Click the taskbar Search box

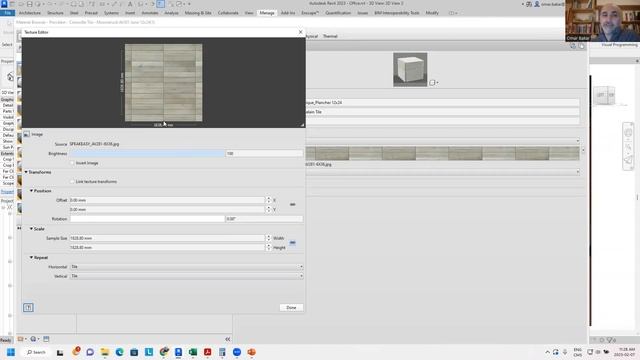click(x=36, y=352)
